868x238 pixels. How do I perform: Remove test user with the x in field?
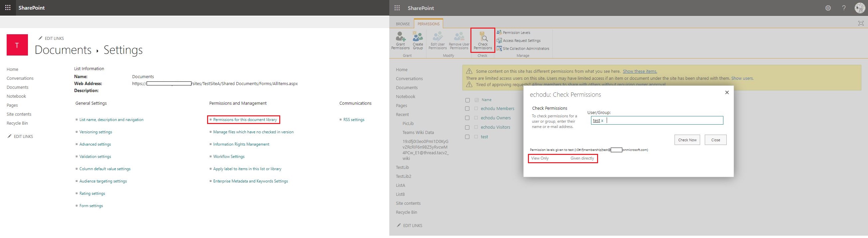click(x=602, y=121)
